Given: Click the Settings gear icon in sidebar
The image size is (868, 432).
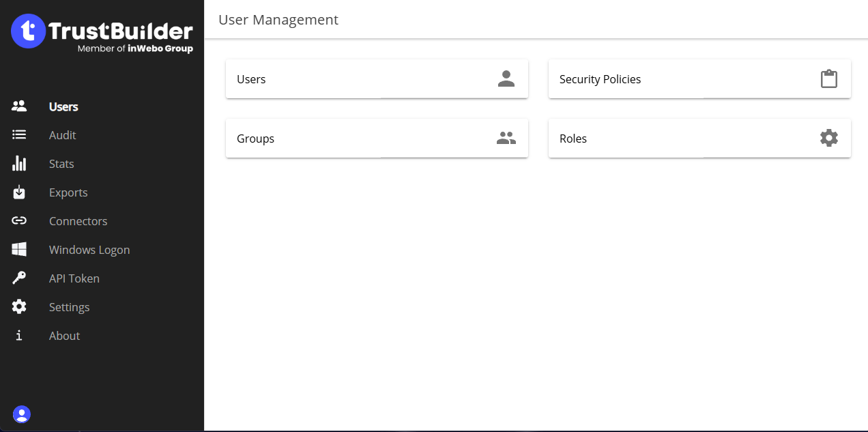Looking at the screenshot, I should [19, 307].
